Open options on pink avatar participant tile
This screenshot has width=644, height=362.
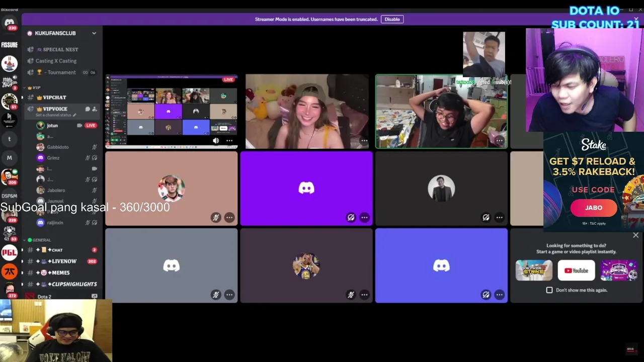(229, 218)
